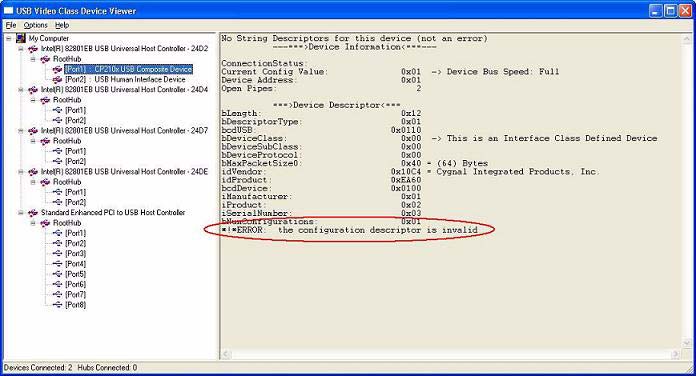Click the "bcdUSB:" 0x0110 line
The height and width of the screenshot is (376, 696).
321,130
